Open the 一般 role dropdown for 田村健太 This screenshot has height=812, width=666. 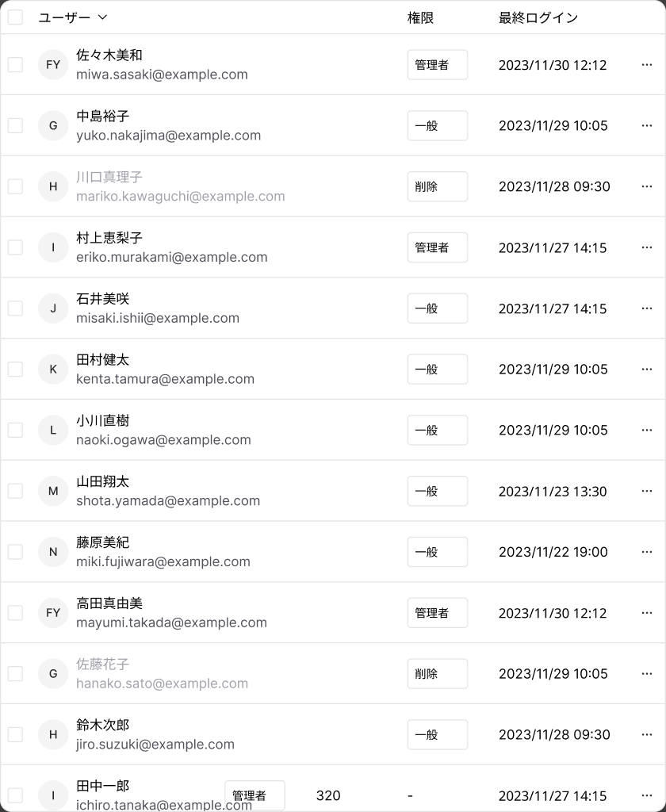click(x=438, y=370)
